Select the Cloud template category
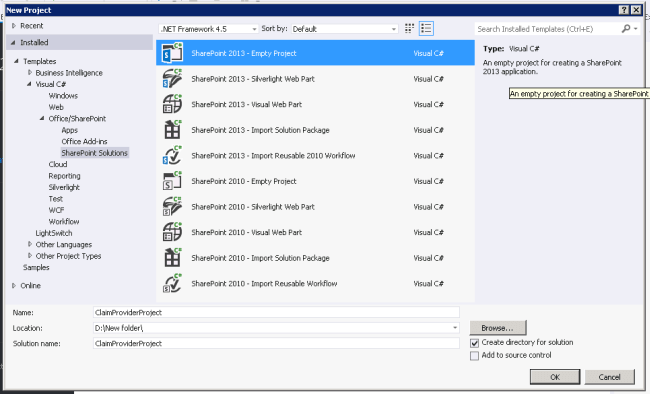Image resolution: width=650 pixels, height=394 pixels. 58,164
